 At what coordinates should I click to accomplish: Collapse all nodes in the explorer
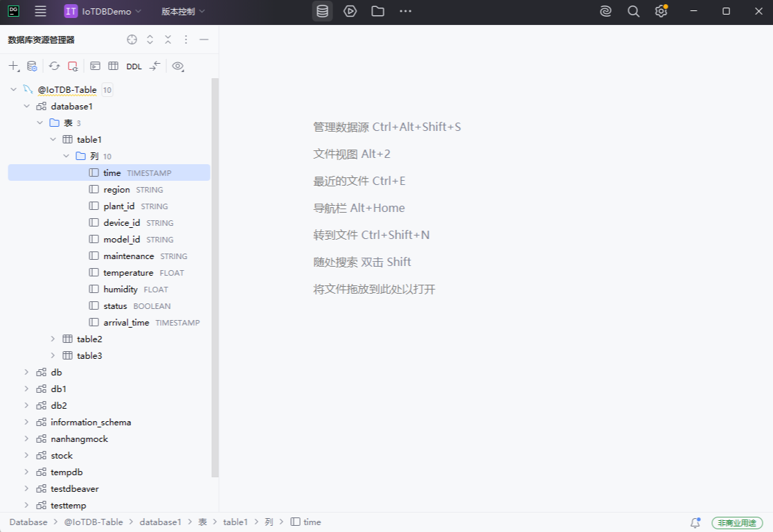[x=168, y=39]
